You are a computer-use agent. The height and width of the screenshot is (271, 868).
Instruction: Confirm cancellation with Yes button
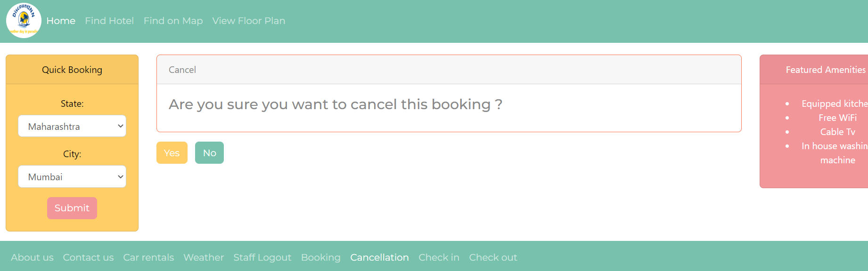pyautogui.click(x=172, y=153)
